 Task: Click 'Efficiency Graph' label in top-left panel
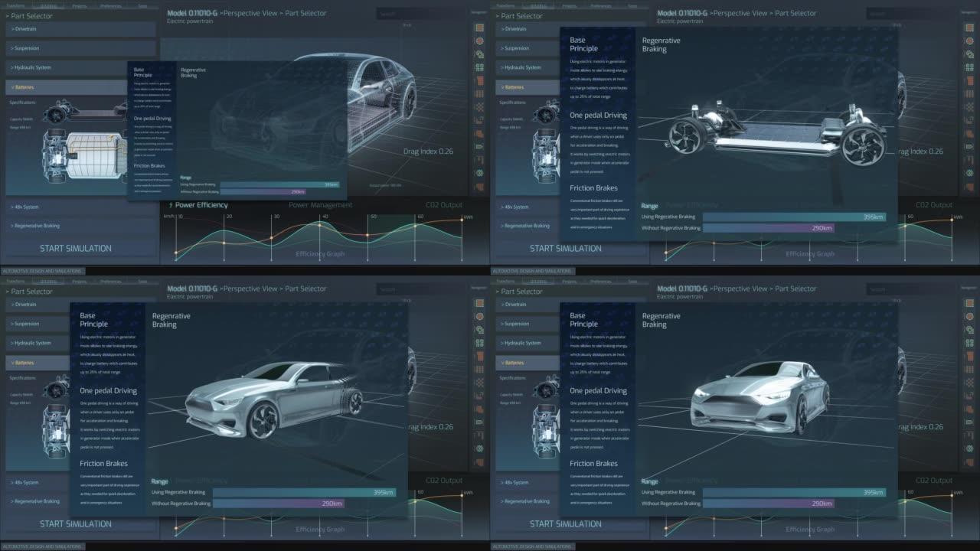pos(320,254)
